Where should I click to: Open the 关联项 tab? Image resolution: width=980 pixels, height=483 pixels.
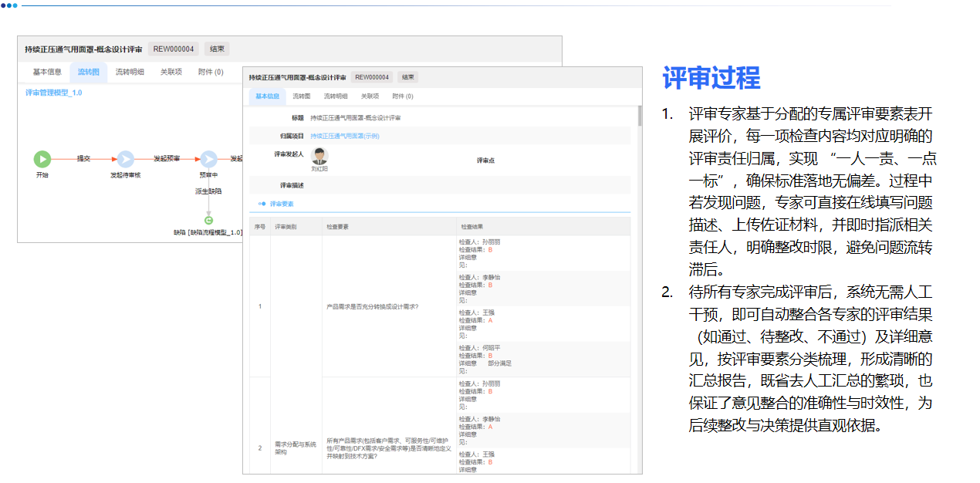pos(370,96)
